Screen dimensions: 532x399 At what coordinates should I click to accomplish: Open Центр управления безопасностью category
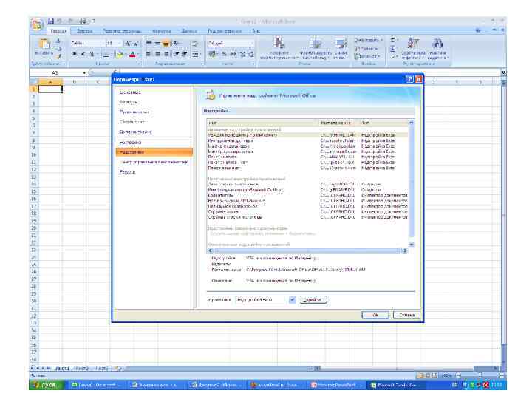pos(154,162)
